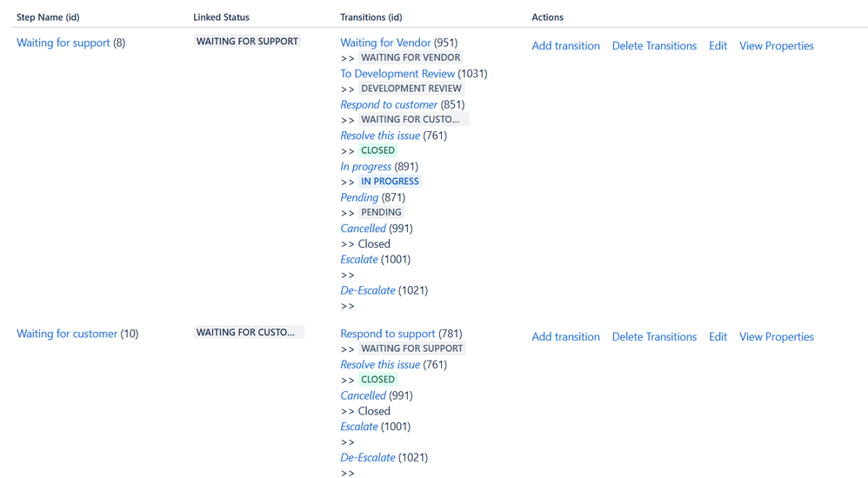Add transition to Waiting for support step
This screenshot has width=868, height=478.
coord(565,46)
